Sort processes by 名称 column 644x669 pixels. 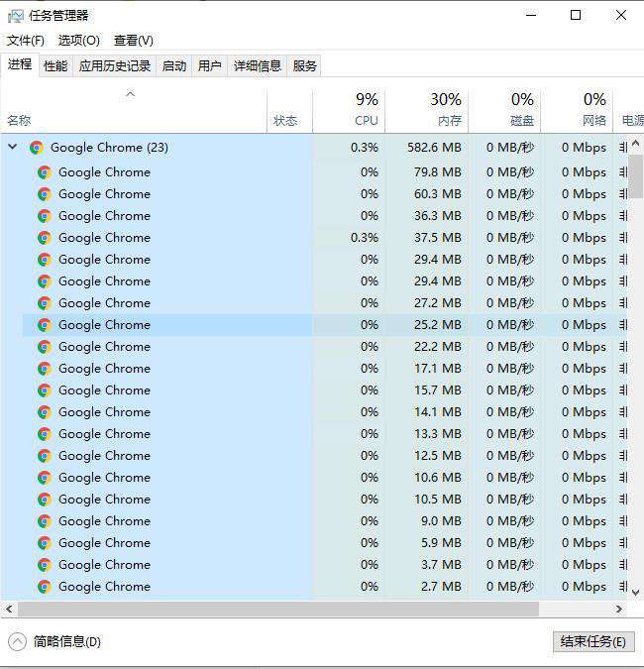point(134,110)
